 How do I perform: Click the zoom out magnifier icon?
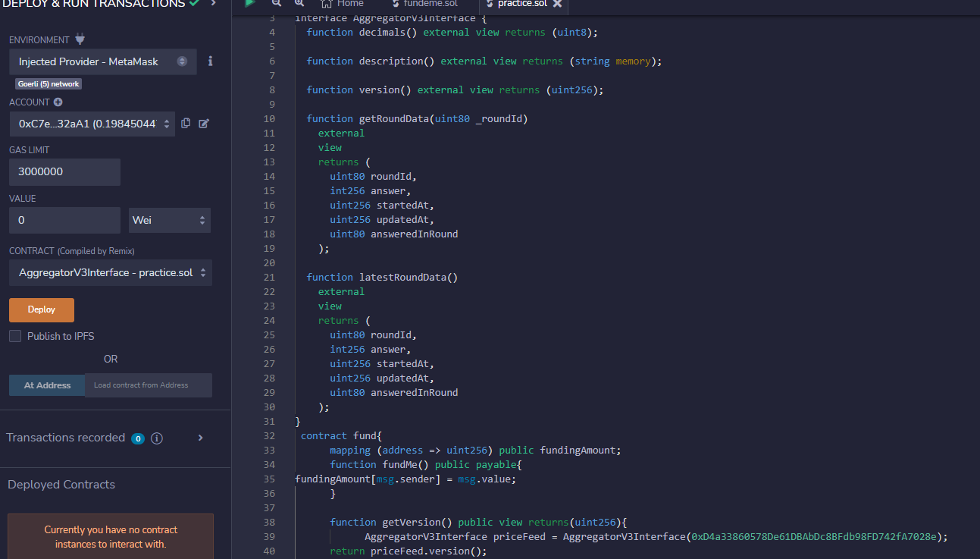tap(276, 4)
